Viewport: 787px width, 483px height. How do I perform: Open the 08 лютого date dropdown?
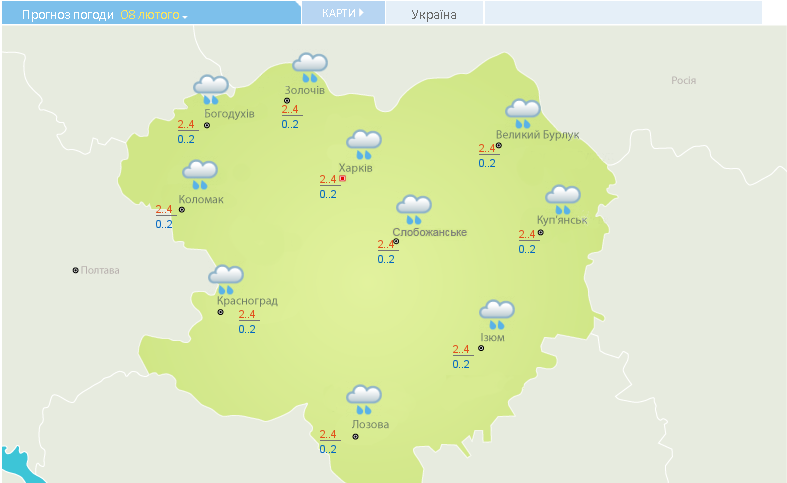[x=154, y=15]
